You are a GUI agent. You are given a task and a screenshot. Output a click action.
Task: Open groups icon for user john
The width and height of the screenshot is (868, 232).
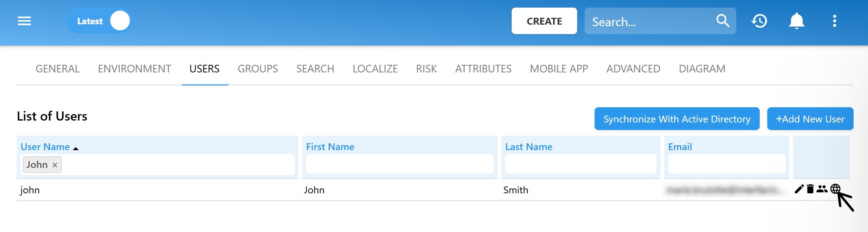[822, 189]
